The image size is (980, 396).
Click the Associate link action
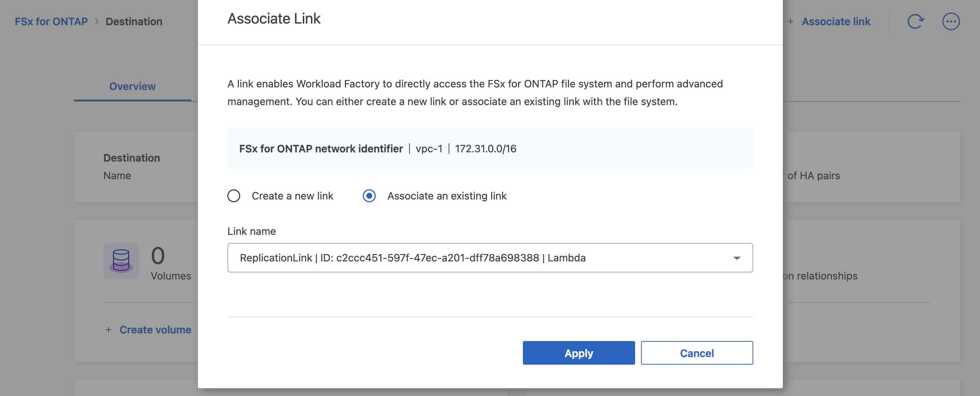pos(836,21)
